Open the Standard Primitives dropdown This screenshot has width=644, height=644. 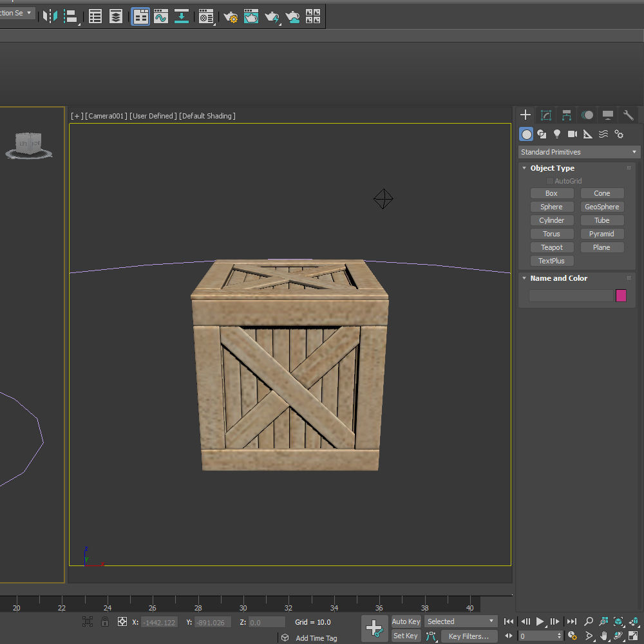[579, 152]
